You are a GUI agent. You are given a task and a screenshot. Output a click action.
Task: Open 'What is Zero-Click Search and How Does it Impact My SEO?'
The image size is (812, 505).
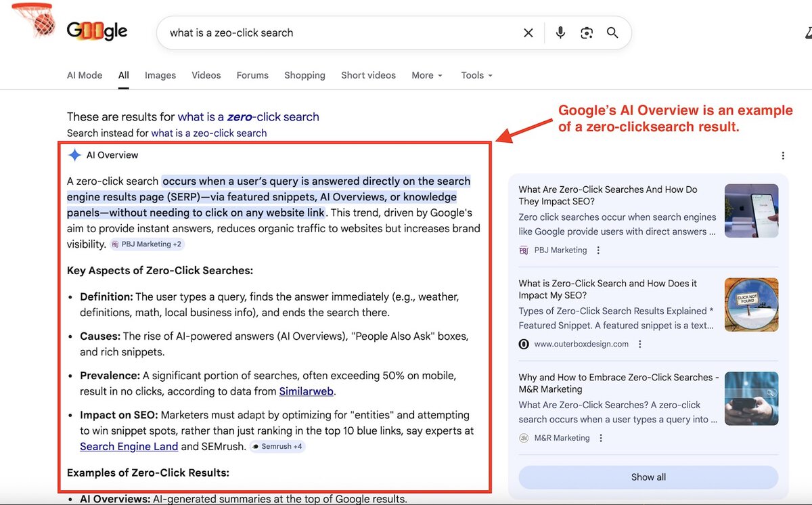tap(608, 289)
